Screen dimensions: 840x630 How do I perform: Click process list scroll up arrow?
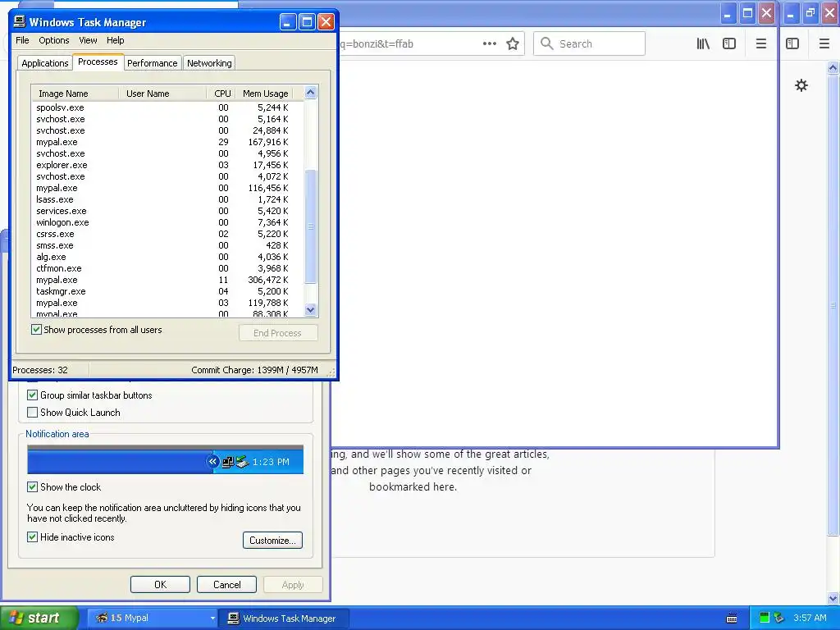[311, 93]
